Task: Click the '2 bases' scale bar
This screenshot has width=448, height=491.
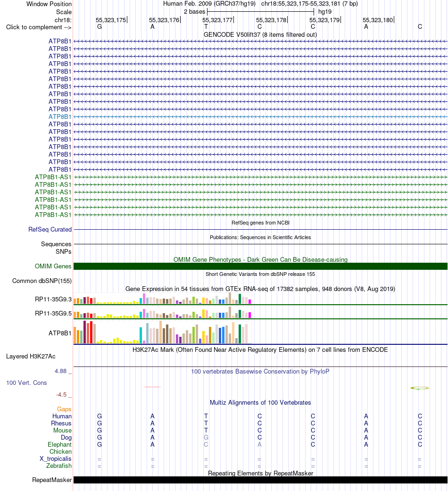Action: click(260, 12)
